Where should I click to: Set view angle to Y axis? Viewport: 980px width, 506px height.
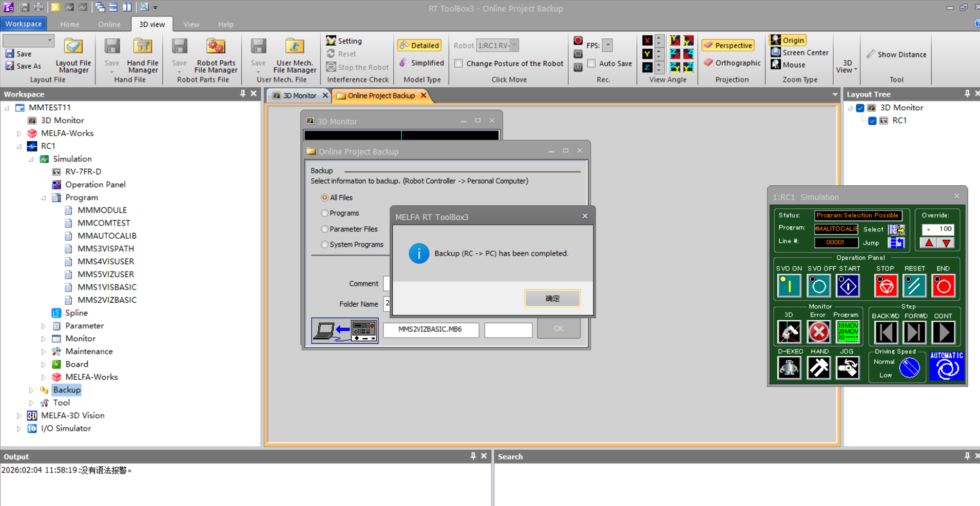(647, 54)
